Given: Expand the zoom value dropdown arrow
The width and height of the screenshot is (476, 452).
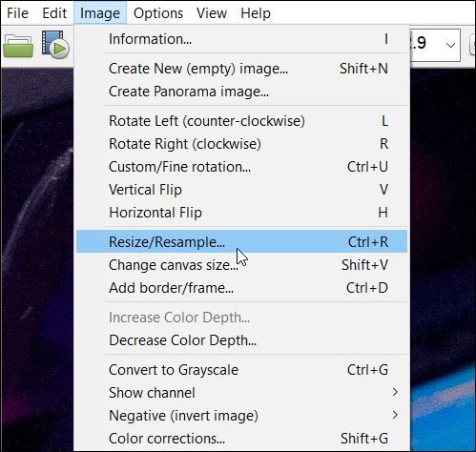Looking at the screenshot, I should 450,45.
